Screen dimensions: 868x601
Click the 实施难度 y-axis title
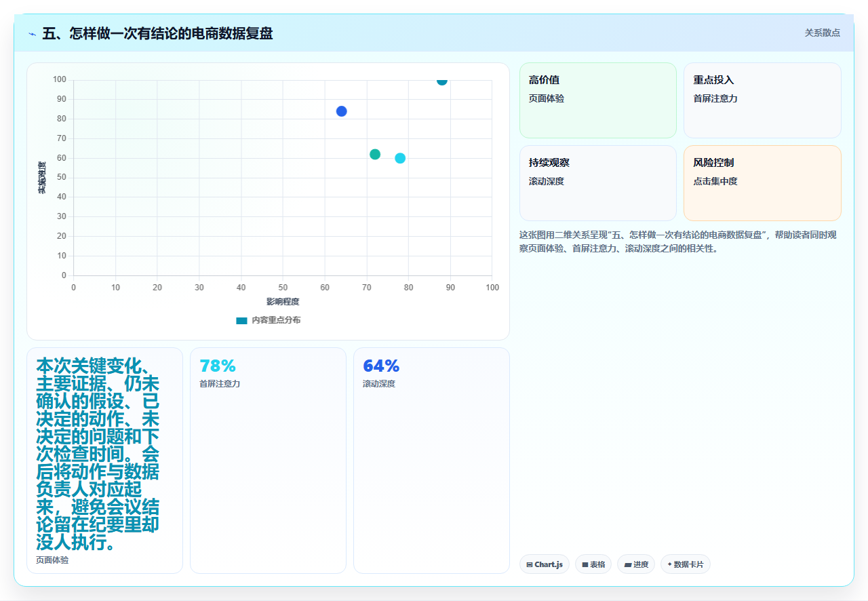[42, 178]
